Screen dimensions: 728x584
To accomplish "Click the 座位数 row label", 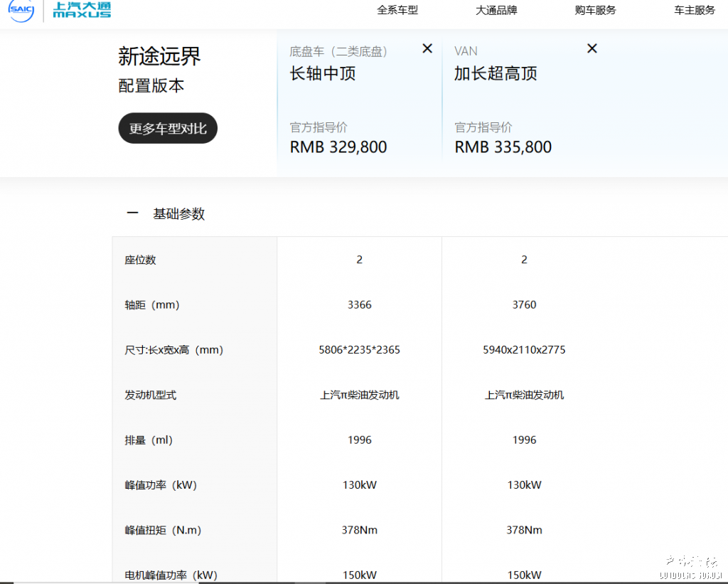I will (141, 260).
